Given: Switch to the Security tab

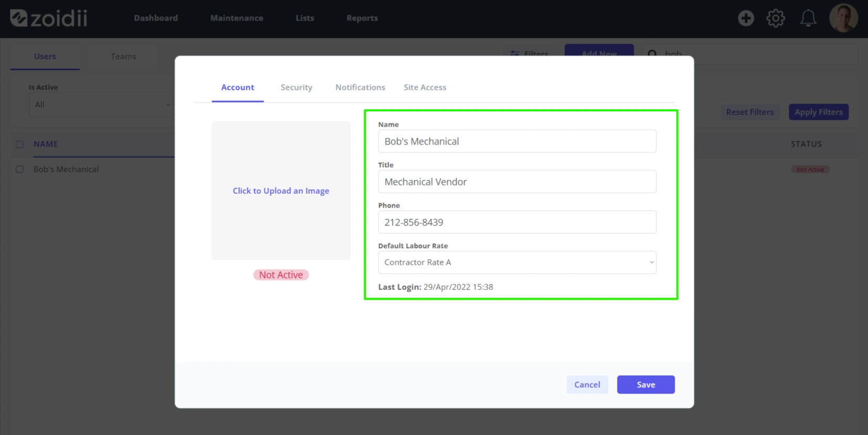Looking at the screenshot, I should (x=296, y=87).
